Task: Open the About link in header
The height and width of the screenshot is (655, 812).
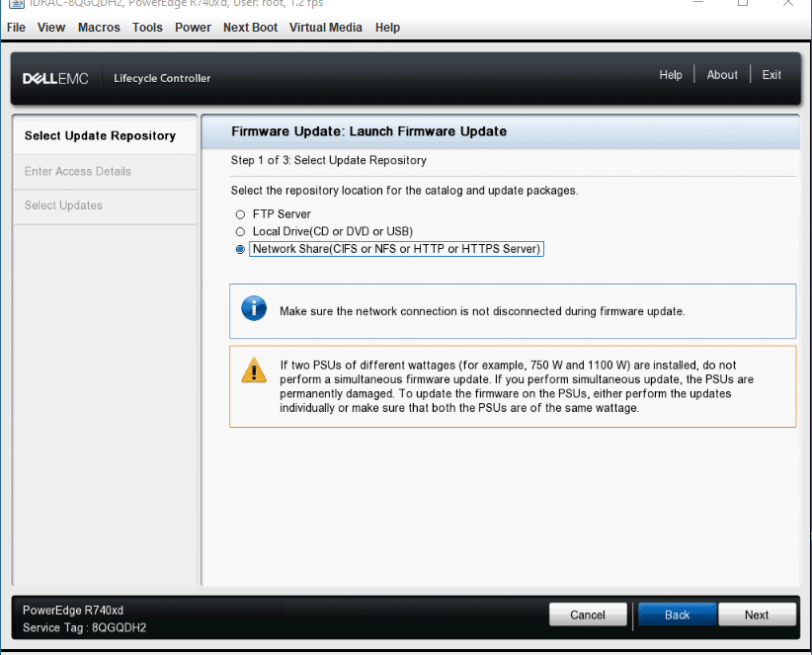Action: coord(722,75)
